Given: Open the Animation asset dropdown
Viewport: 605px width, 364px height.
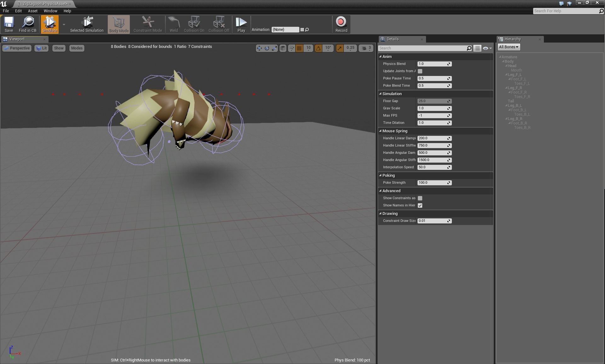Looking at the screenshot, I should [285, 30].
